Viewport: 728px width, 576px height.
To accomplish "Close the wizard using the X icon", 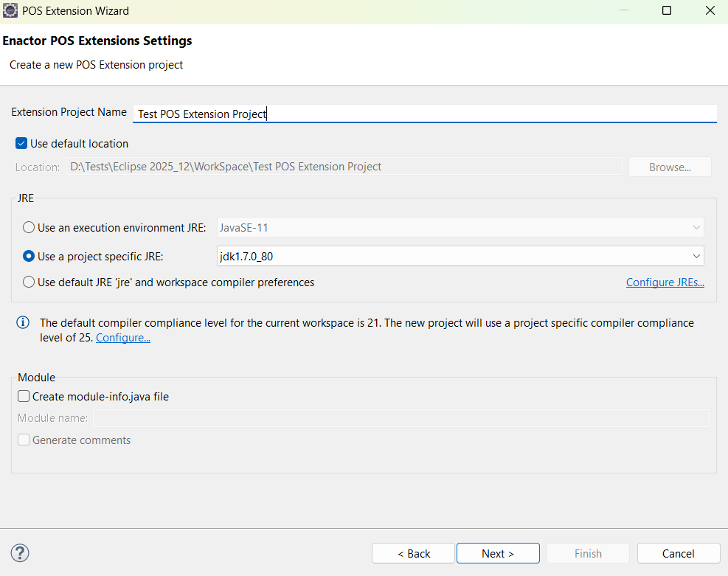I will tap(710, 11).
